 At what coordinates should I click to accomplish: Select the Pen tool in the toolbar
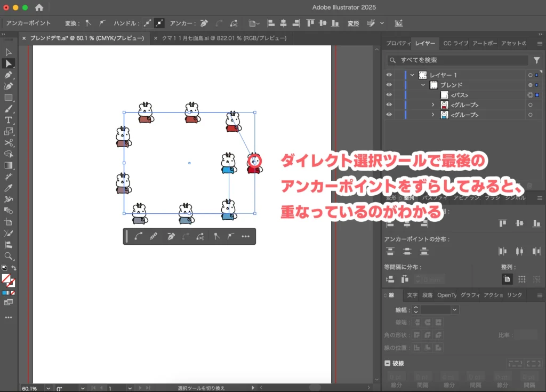(7, 75)
